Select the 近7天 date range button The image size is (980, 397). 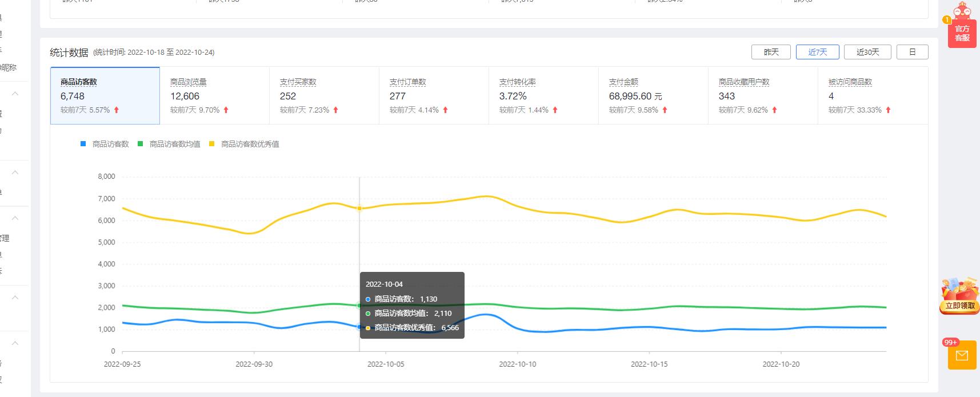click(x=817, y=52)
